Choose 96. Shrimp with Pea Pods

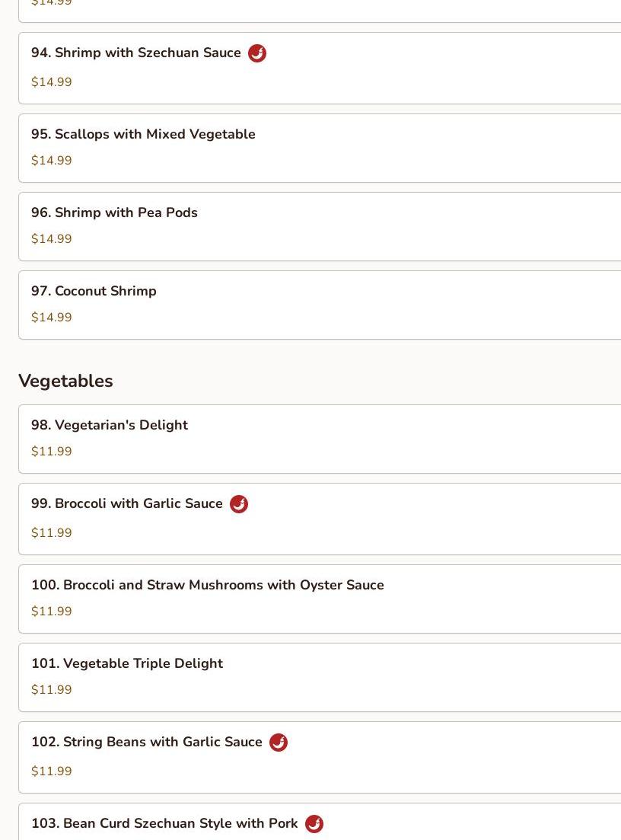(114, 213)
